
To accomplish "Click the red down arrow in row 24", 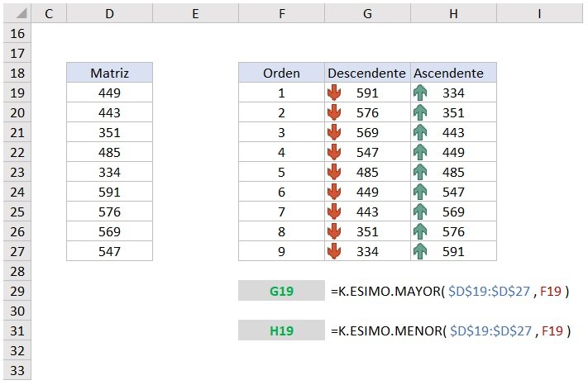I will pos(334,192).
